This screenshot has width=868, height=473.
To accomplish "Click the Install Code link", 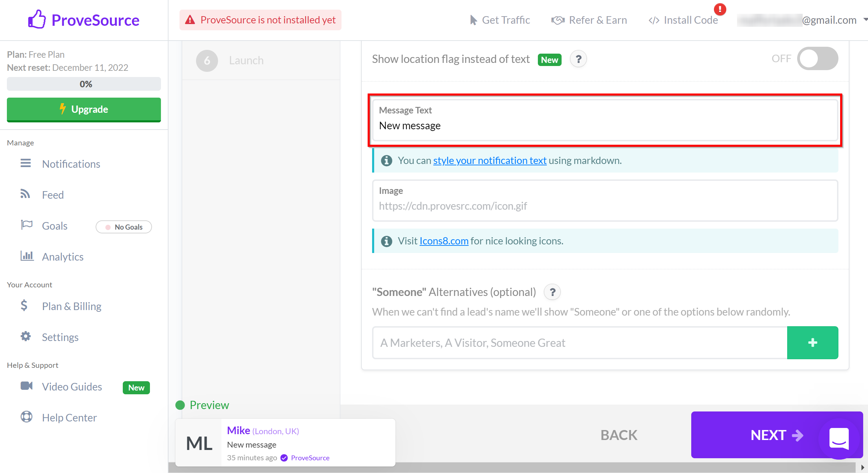I will [x=683, y=20].
